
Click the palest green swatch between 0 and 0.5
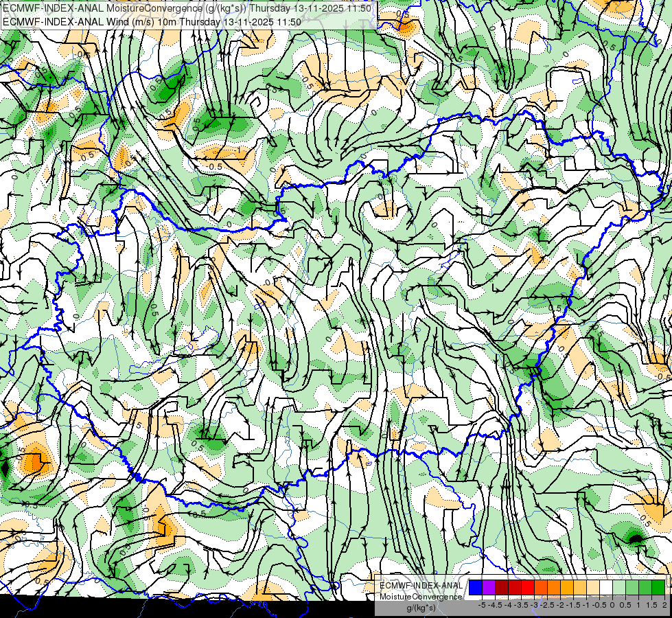pyautogui.click(x=619, y=587)
